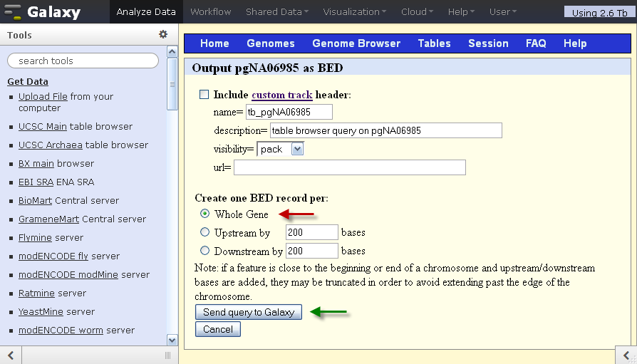
Task: Open BioMart Central server link
Action: (x=35, y=201)
